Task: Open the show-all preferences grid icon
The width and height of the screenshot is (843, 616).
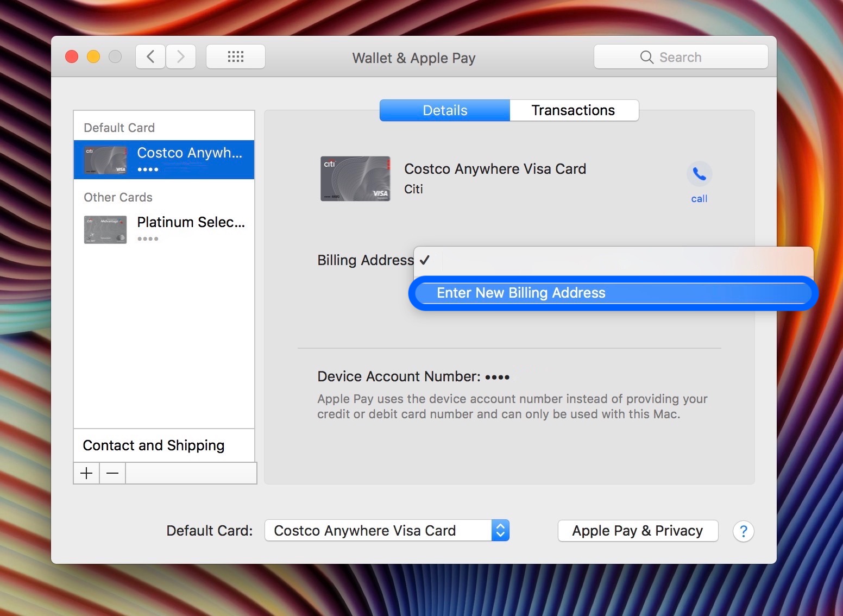Action: pos(235,56)
